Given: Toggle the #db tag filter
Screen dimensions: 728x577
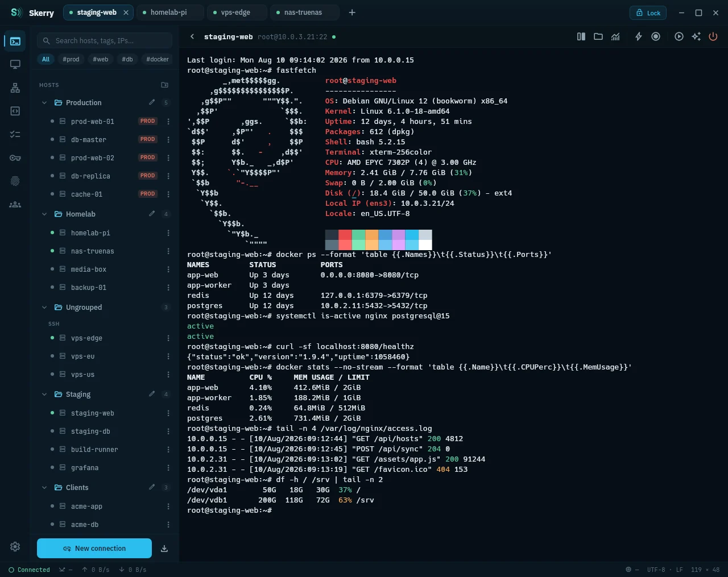Looking at the screenshot, I should 127,59.
